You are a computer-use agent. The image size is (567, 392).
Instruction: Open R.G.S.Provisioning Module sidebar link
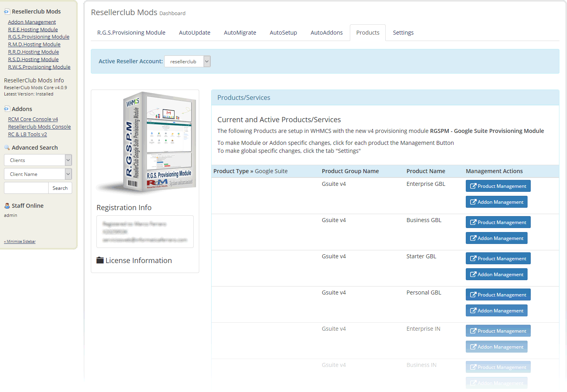[39, 37]
